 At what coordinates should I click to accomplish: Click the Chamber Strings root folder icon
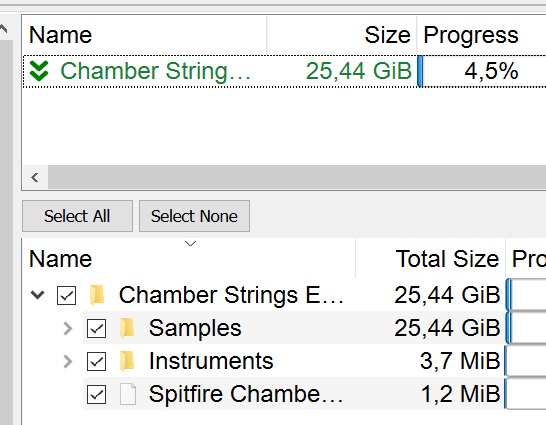[97, 295]
